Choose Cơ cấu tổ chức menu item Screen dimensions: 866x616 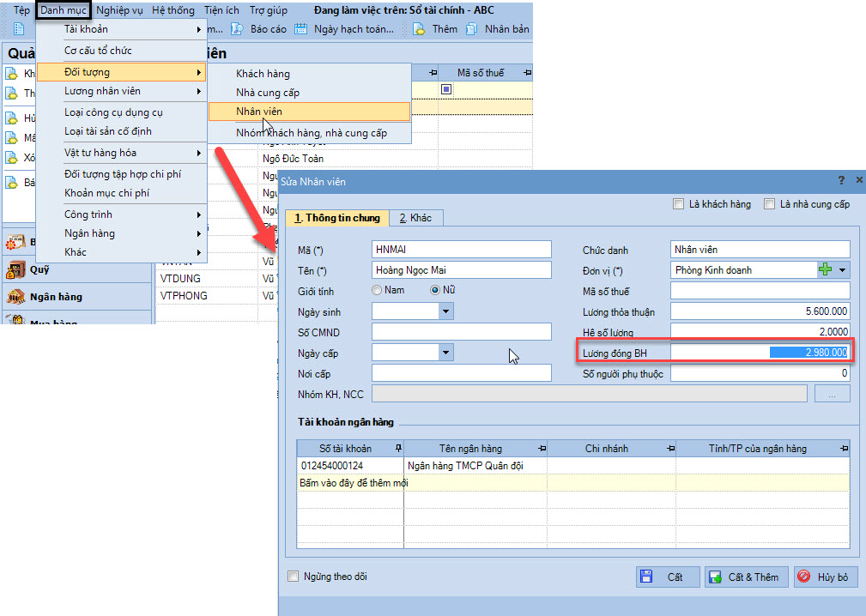[x=122, y=51]
